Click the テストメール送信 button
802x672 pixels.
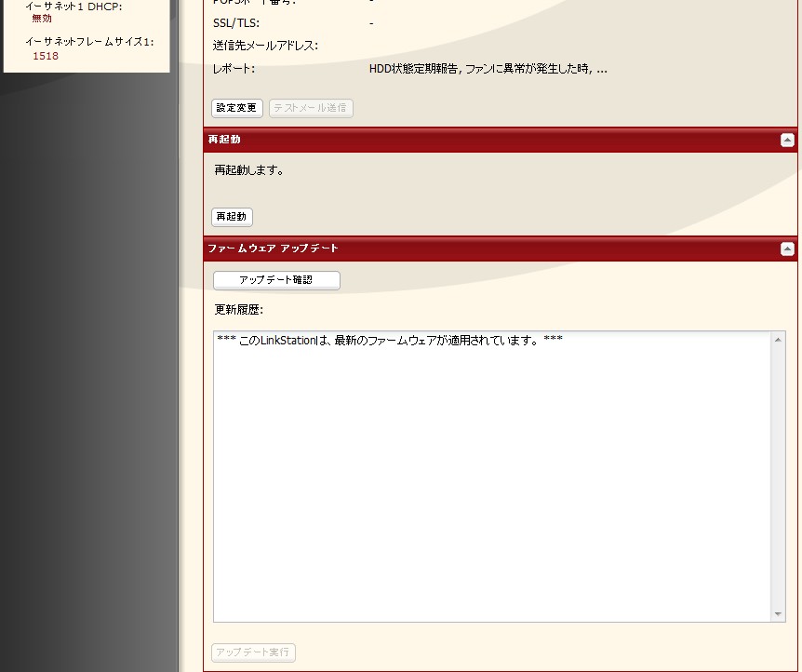[311, 108]
